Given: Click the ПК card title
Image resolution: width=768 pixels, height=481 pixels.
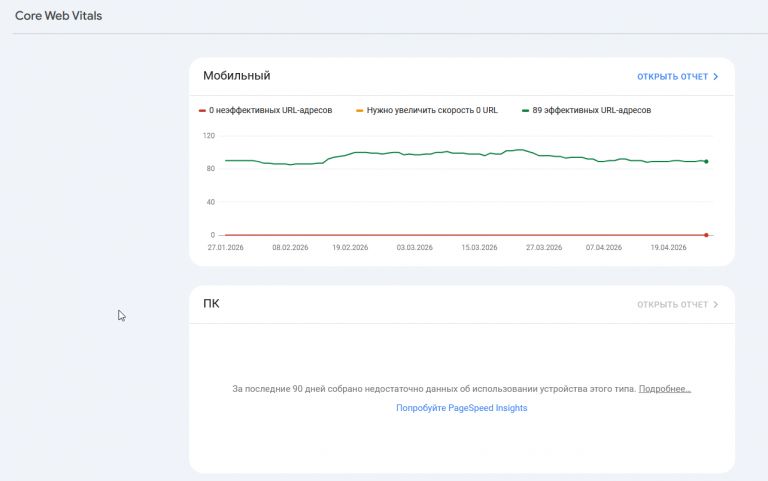Looking at the screenshot, I should pyautogui.click(x=211, y=303).
